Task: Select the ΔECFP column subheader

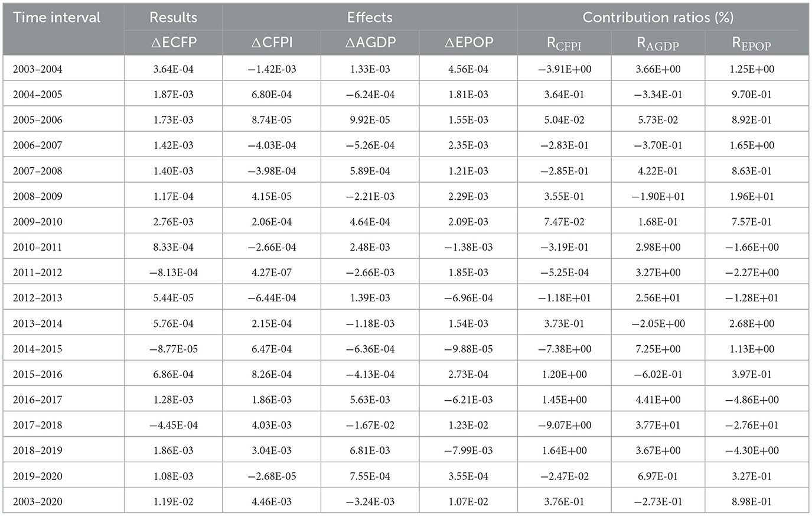Action: 173,43
